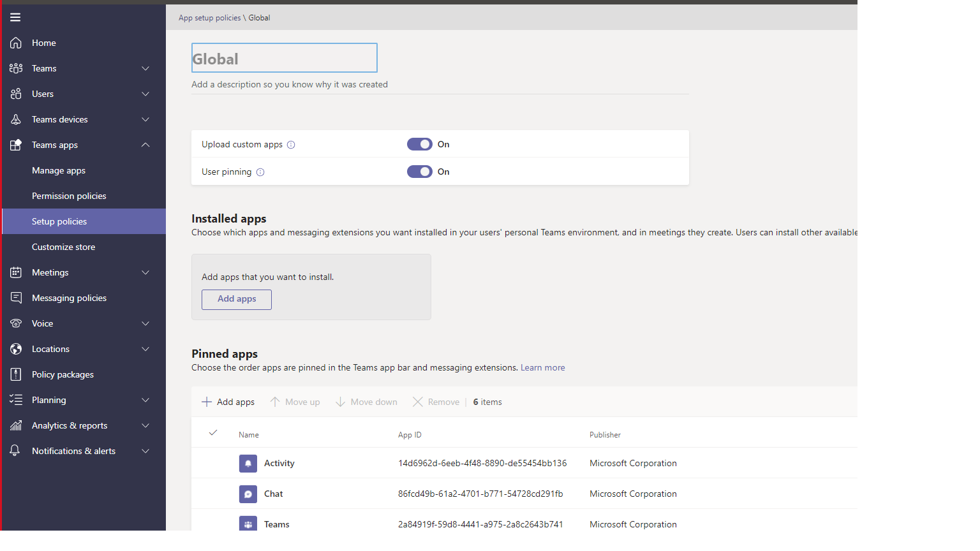Click App ID column header
This screenshot has width=980, height=551.
point(410,435)
